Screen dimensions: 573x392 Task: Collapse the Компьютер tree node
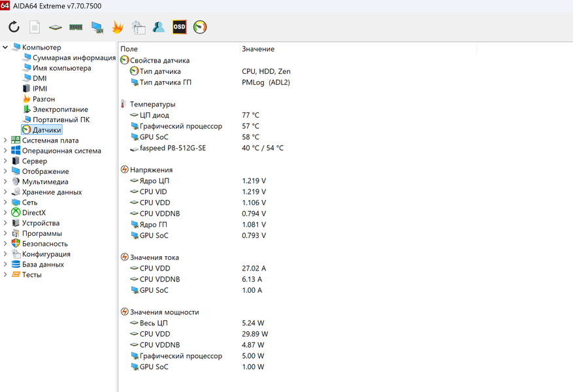6,48
